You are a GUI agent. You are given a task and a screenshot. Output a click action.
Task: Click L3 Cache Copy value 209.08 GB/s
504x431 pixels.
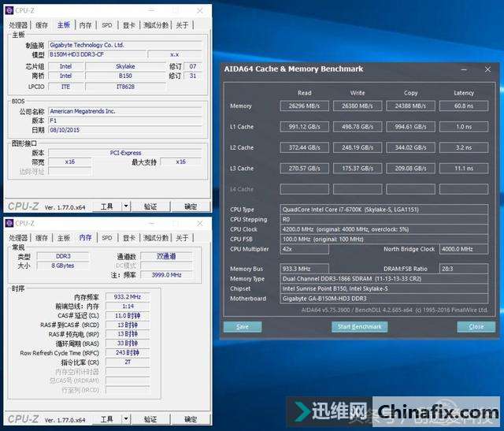[411, 168]
